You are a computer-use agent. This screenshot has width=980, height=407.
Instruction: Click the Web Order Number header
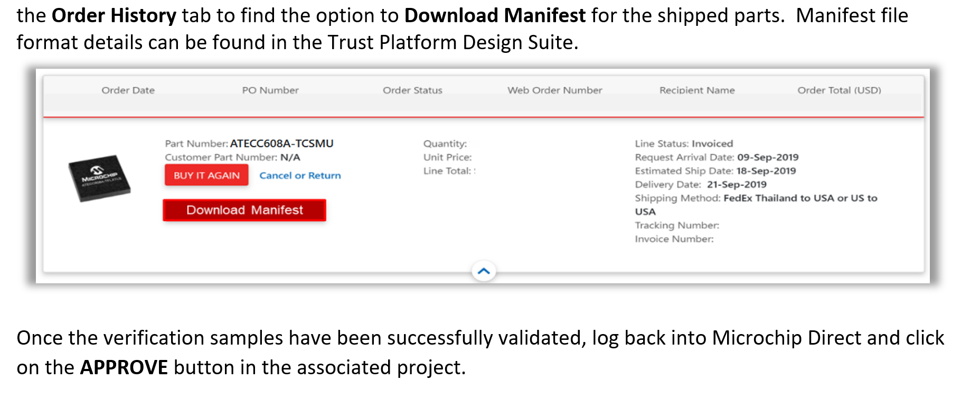click(555, 90)
